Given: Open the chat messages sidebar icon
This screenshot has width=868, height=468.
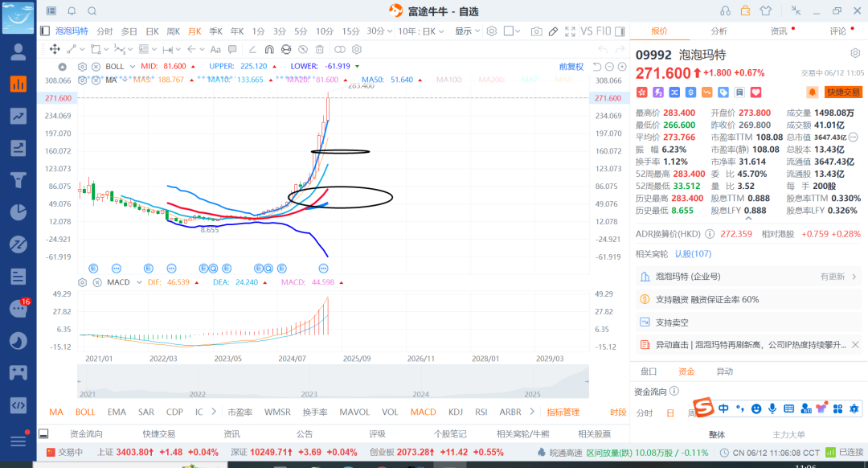Looking at the screenshot, I should click(x=18, y=309).
